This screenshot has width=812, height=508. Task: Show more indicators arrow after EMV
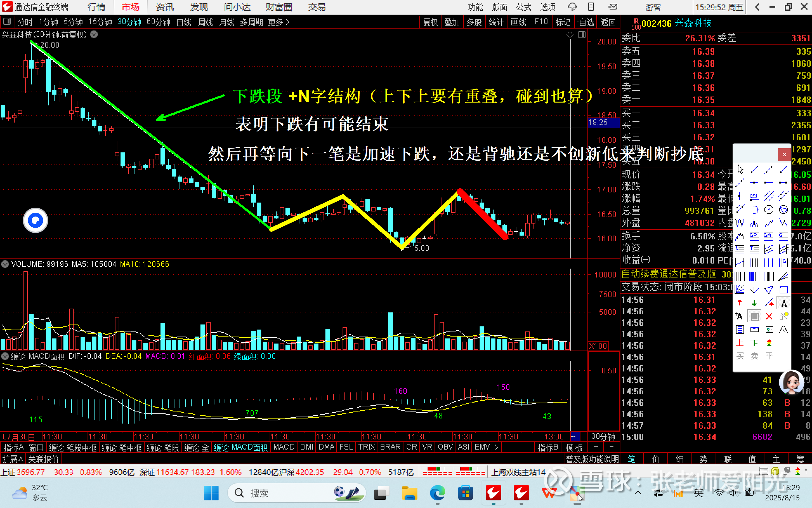[x=496, y=447]
